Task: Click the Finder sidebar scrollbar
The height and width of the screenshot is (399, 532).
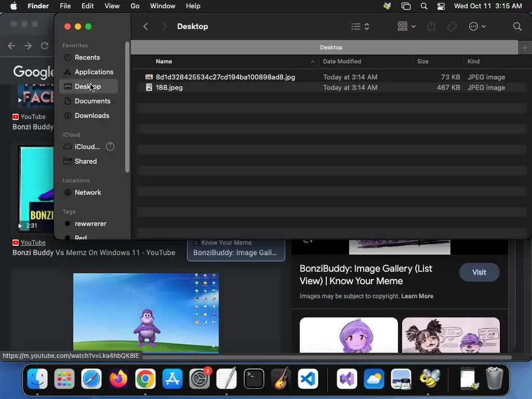Action: [127, 107]
